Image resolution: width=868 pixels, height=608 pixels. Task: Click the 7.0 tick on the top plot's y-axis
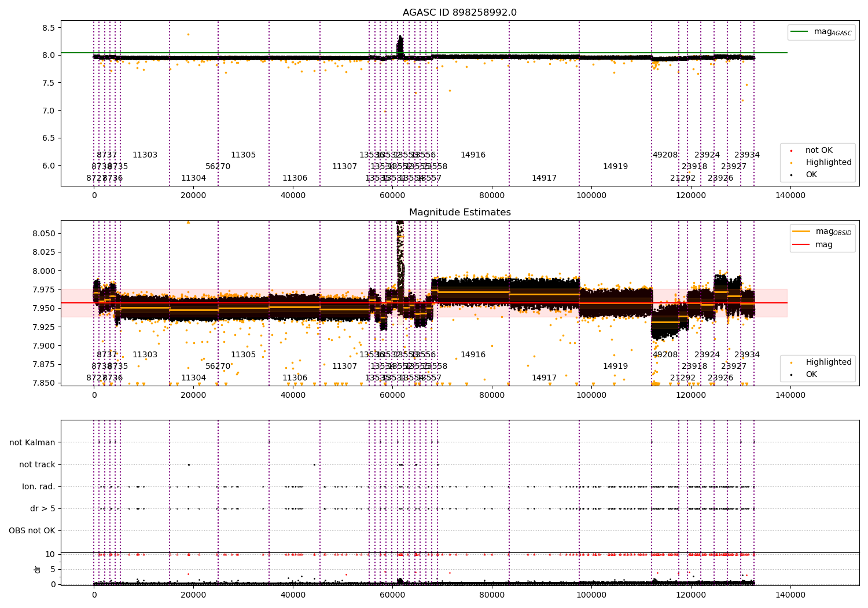click(x=48, y=111)
